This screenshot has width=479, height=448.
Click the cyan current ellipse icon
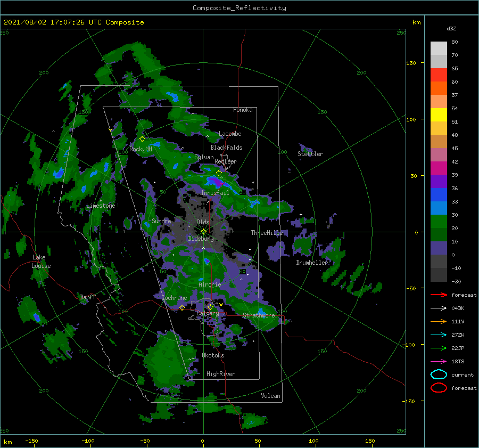(439, 374)
